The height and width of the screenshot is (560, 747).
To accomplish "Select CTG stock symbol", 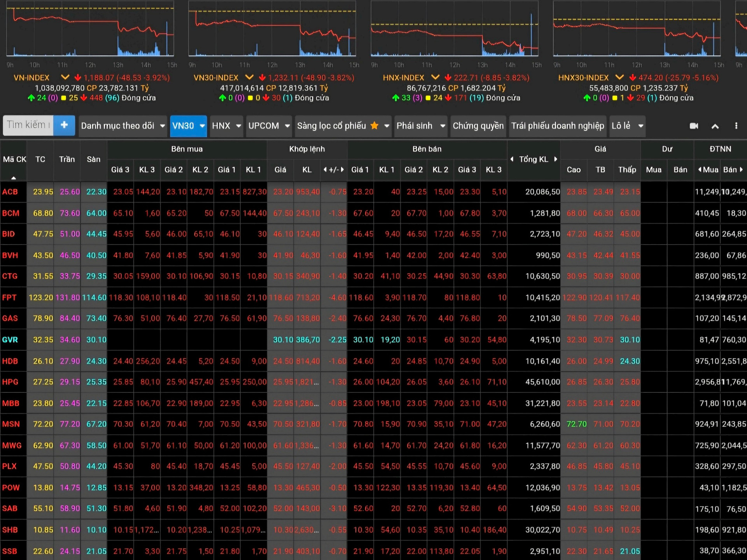I will coord(10,276).
